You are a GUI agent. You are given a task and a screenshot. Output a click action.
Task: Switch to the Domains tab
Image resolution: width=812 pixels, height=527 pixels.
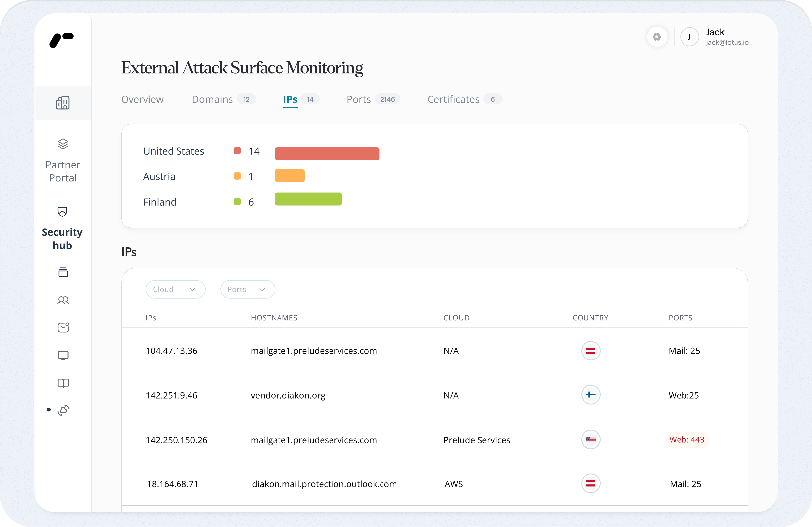212,99
